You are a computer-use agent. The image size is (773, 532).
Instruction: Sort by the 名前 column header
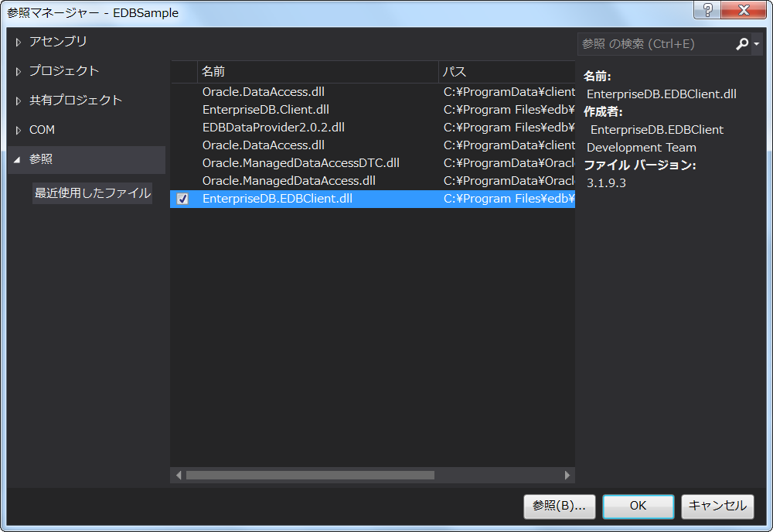317,71
